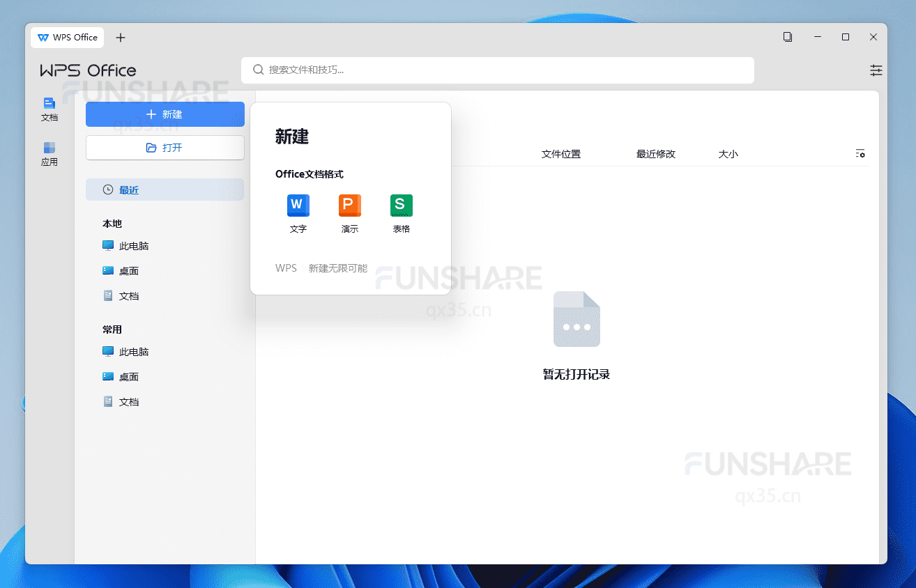Open 文档 under the 常用 section
This screenshot has height=588, width=916.
pyautogui.click(x=121, y=402)
